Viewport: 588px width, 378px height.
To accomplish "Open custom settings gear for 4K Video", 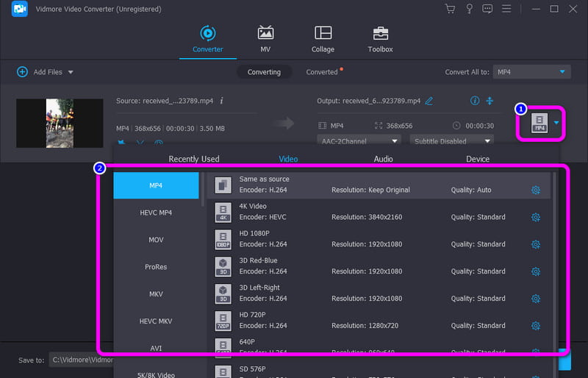I will [x=535, y=217].
